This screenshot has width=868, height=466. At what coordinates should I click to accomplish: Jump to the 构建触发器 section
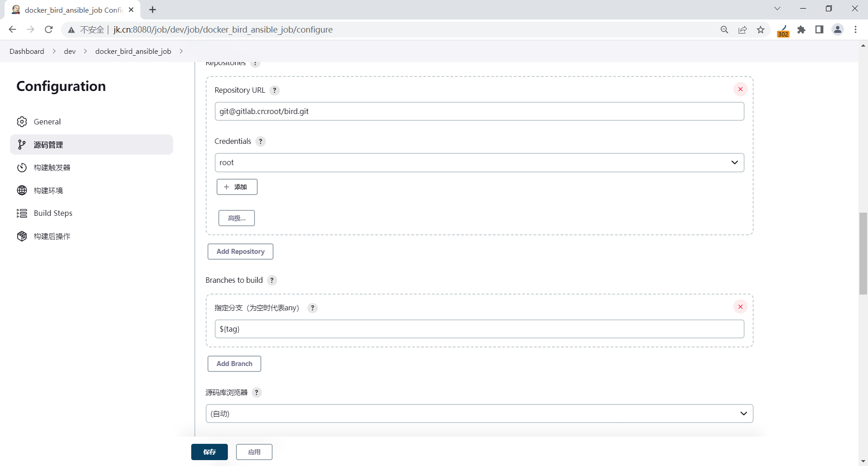pyautogui.click(x=91, y=167)
